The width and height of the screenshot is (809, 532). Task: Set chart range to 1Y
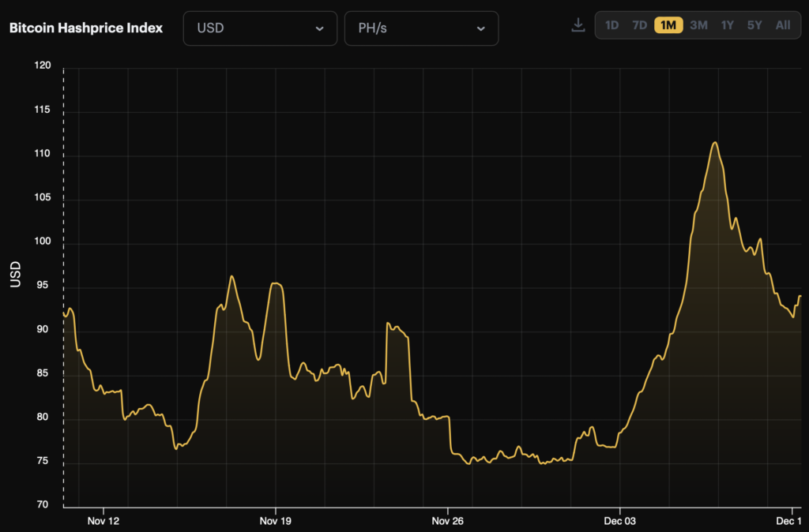[x=727, y=25]
